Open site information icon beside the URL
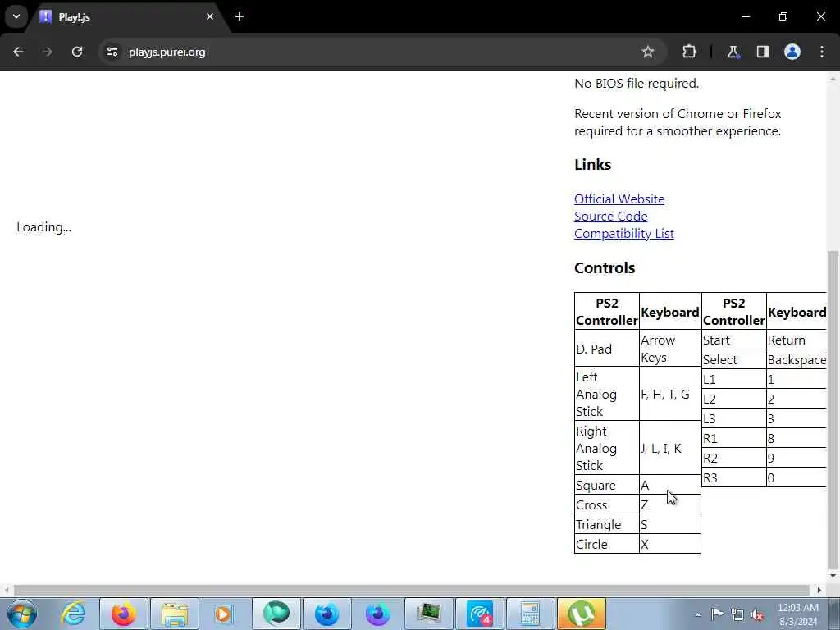This screenshot has width=840, height=630. coord(112,52)
